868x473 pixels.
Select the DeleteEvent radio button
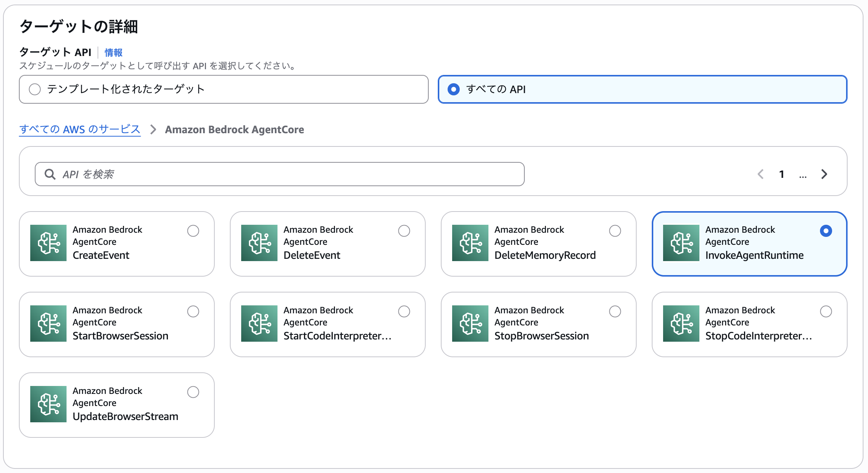(x=404, y=231)
